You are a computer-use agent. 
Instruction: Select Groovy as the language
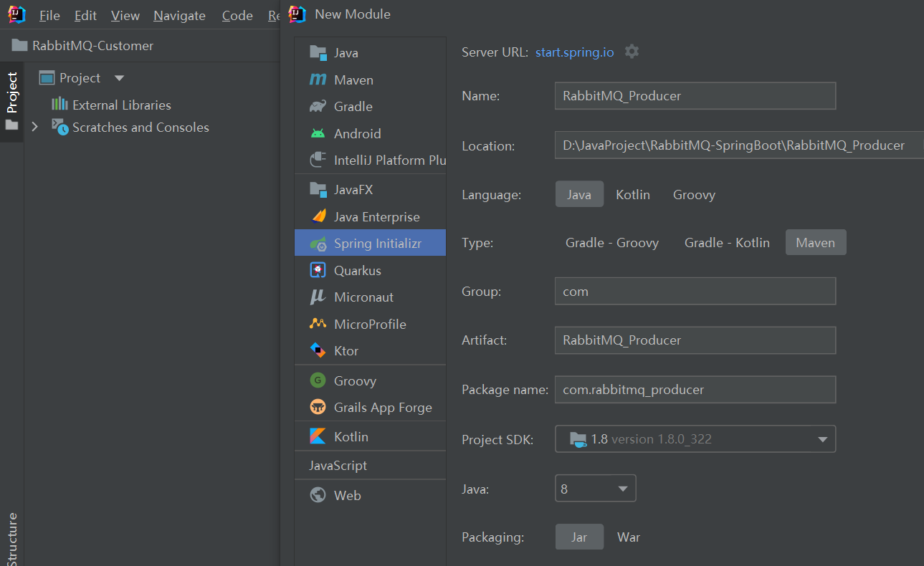[694, 194]
